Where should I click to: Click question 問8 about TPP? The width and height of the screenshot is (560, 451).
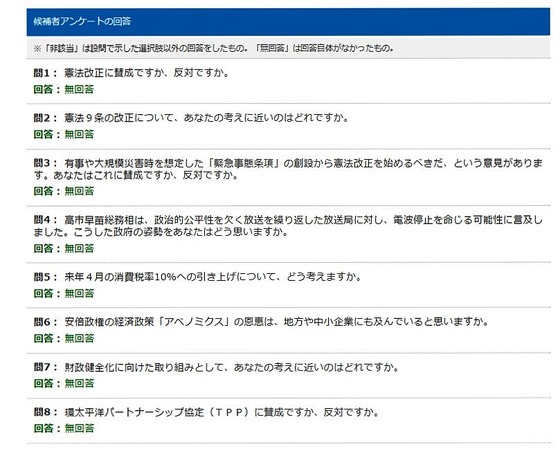(206, 412)
